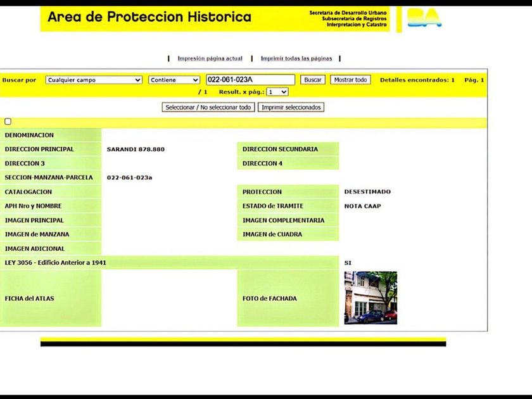532x399 pixels.
Task: Click the Secretaria de Desarrollo Urbano header text
Action: pos(348,13)
